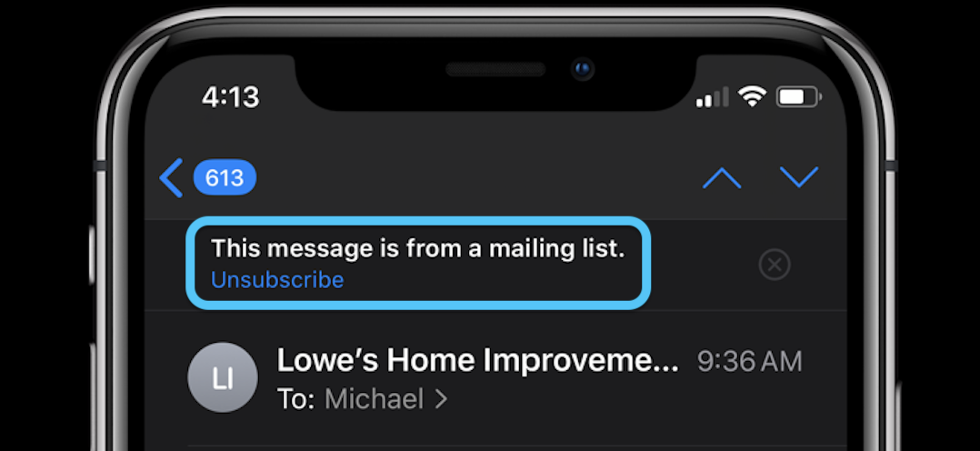Viewport: 980px width, 451px height.
Task: Tap the To: label in header
Action: [x=295, y=399]
